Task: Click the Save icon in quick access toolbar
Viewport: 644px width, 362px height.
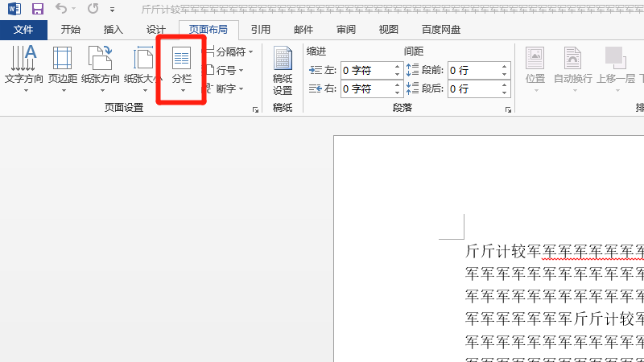Action: [x=37, y=10]
